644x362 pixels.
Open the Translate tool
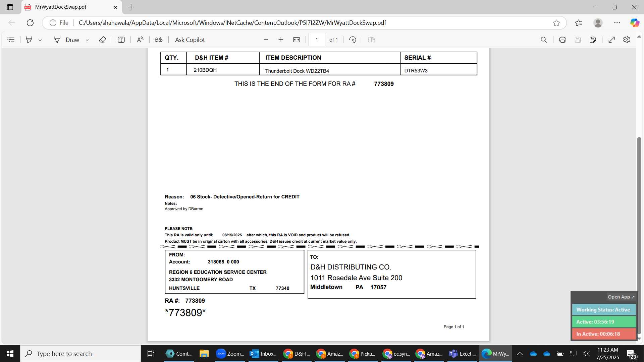pyautogui.click(x=159, y=40)
